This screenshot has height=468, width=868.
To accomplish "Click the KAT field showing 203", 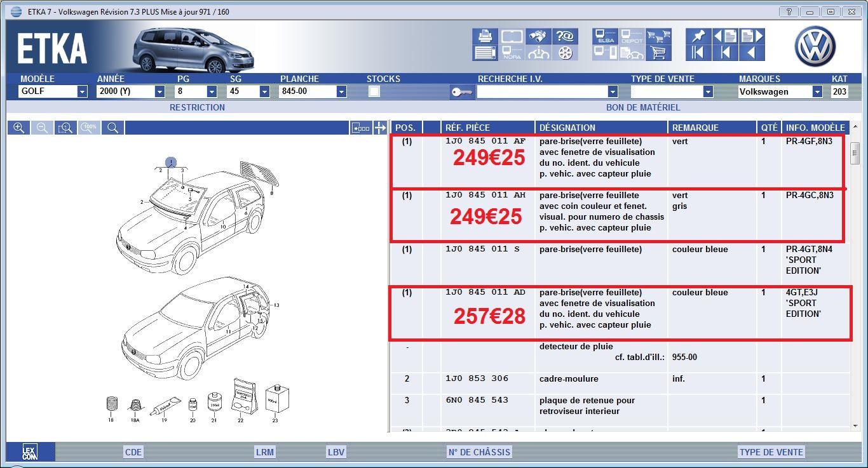I will 839,91.
